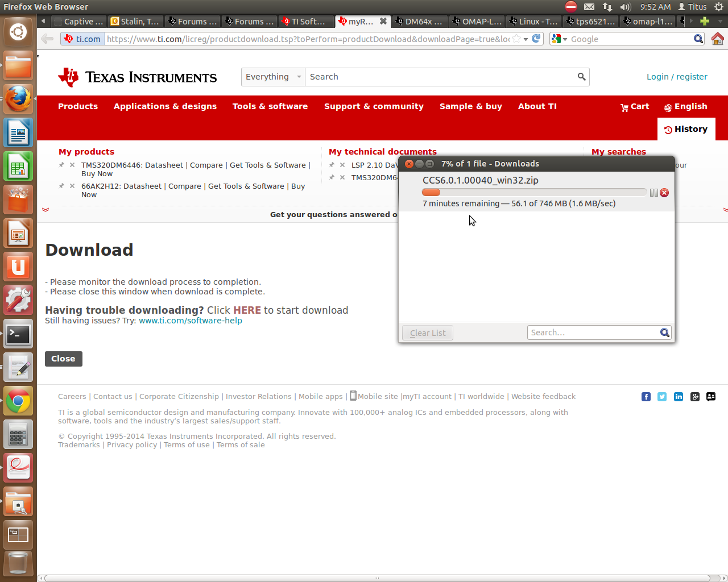Open the sound volume indicator
The width and height of the screenshot is (728, 582).
(626, 7)
